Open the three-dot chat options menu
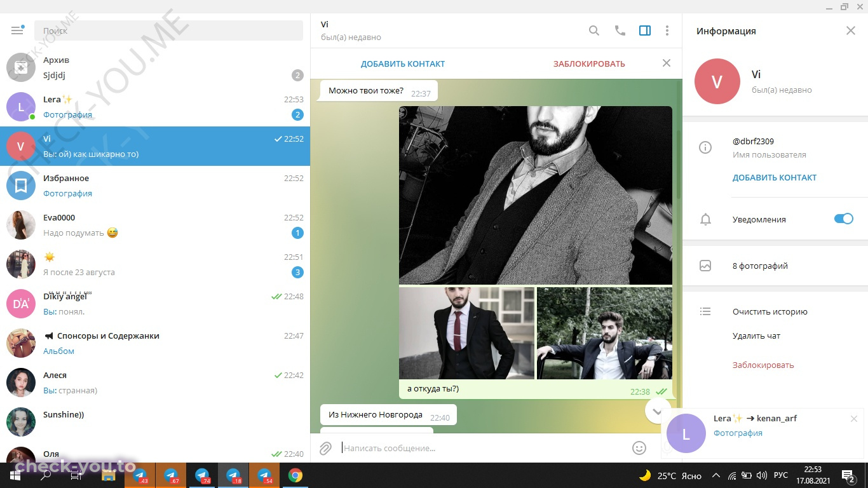The height and width of the screenshot is (488, 868). (x=667, y=30)
